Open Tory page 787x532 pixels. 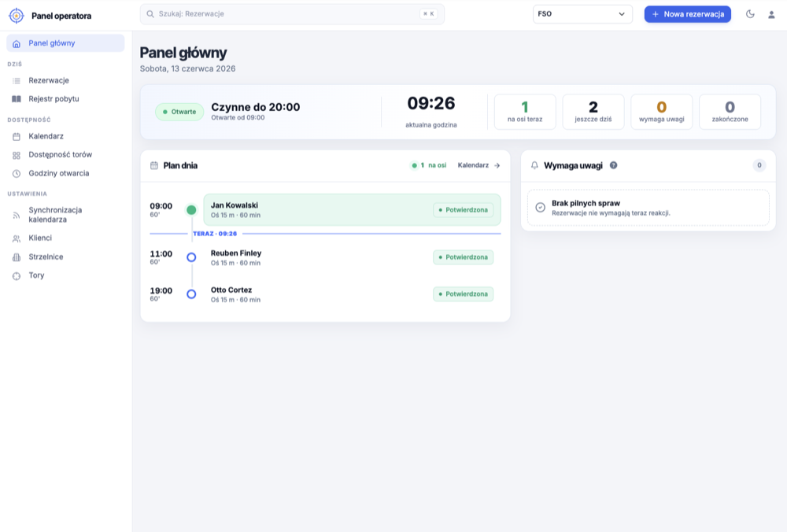tap(65, 275)
